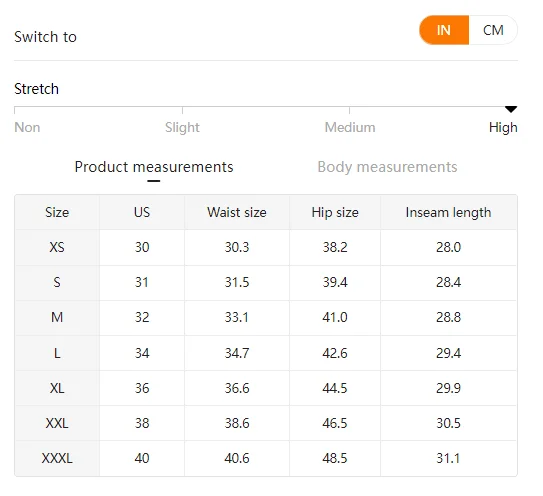This screenshot has width=543, height=496.
Task: Click the Inseam length column header
Action: coord(448,212)
